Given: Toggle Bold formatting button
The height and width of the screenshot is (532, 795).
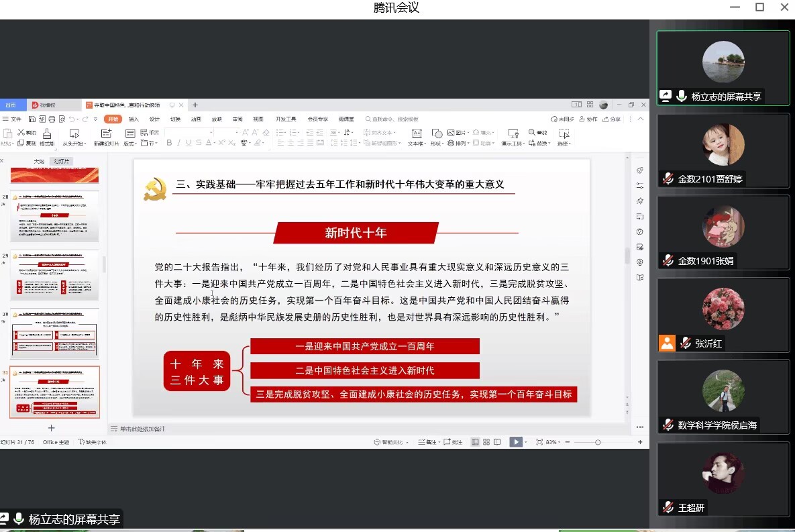Looking at the screenshot, I should pos(169,143).
